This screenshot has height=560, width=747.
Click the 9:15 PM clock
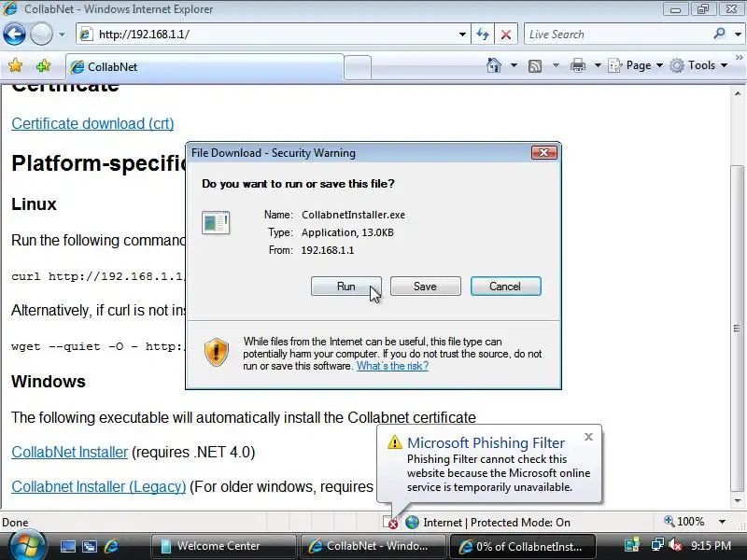pos(711,545)
